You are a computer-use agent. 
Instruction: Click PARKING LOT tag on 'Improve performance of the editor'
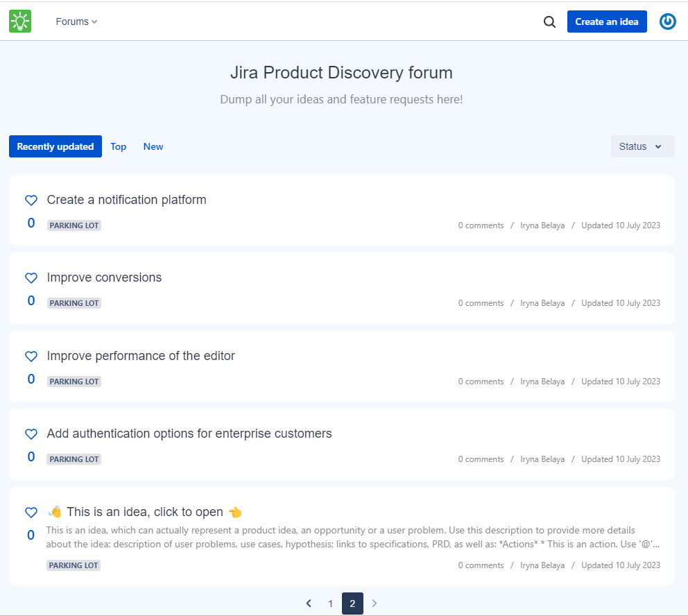74,382
